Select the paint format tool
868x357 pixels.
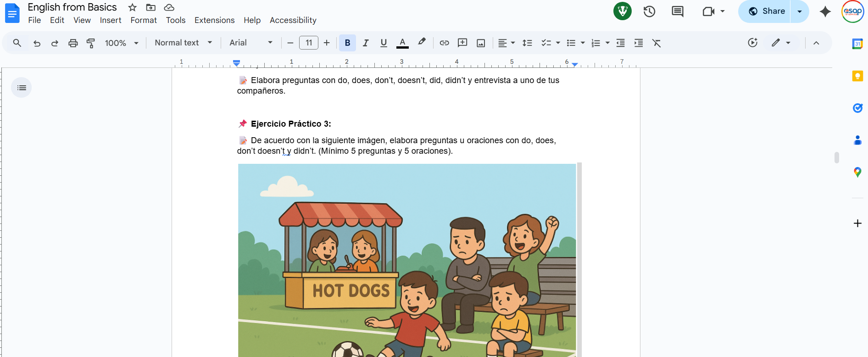coord(91,43)
